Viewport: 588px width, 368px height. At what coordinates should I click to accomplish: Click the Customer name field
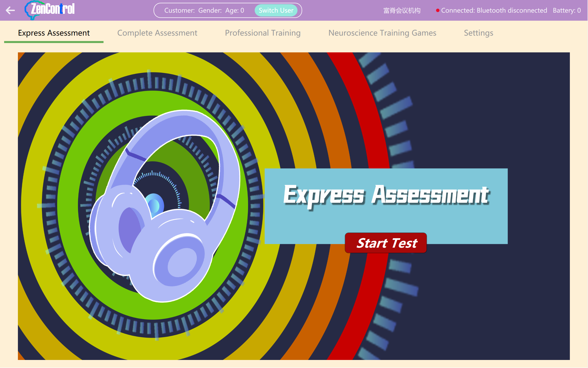tap(179, 11)
